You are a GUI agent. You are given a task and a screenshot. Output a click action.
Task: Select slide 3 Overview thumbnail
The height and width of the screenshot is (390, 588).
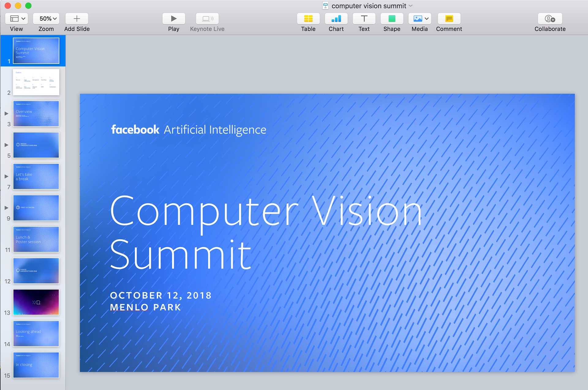pos(36,114)
